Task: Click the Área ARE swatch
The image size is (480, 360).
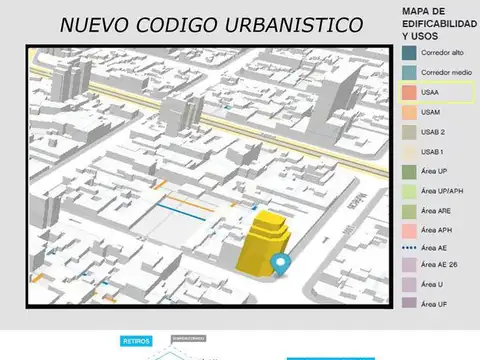Action: coord(409,211)
